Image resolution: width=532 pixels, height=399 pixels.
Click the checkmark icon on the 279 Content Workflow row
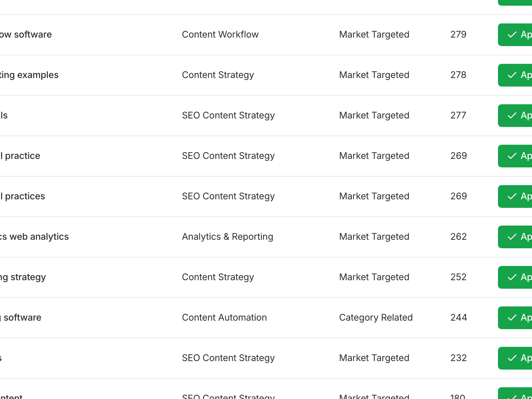point(512,35)
